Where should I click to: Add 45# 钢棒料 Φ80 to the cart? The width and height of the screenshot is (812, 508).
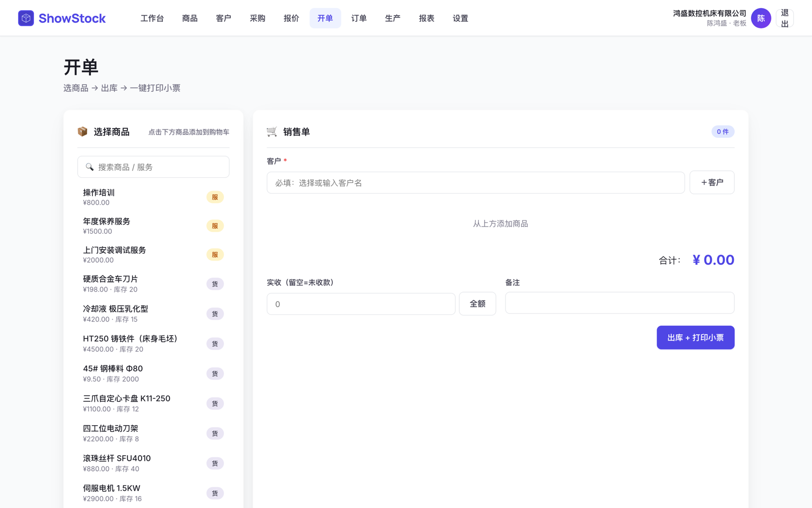click(153, 374)
